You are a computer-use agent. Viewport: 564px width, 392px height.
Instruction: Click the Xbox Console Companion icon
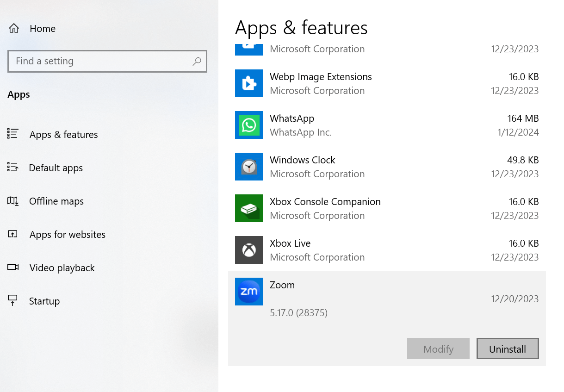[248, 208]
